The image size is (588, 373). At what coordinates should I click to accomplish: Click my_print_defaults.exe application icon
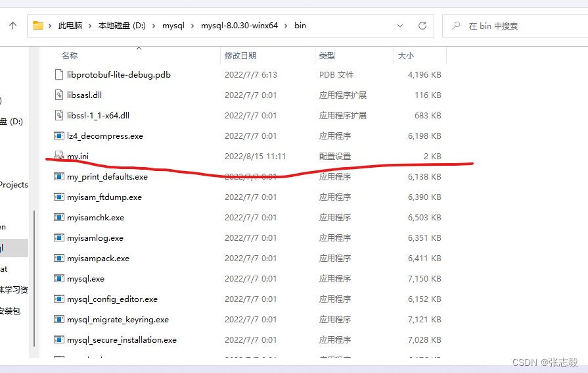(59, 176)
